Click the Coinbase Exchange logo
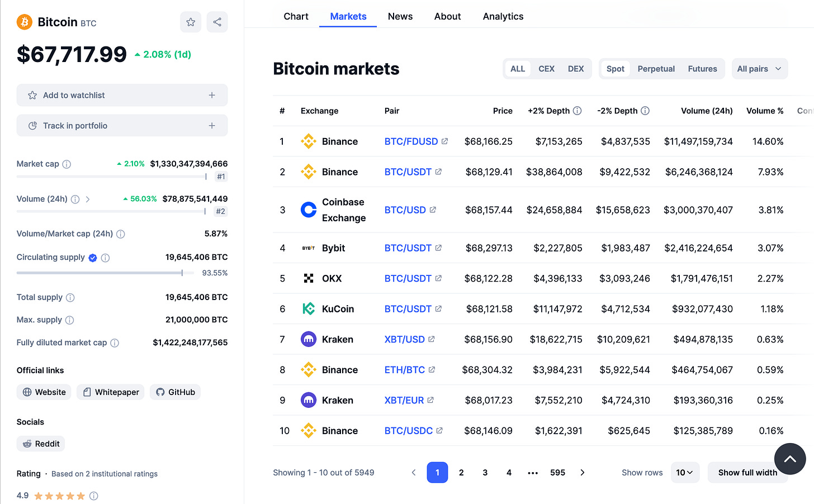The width and height of the screenshot is (814, 504). (x=309, y=210)
